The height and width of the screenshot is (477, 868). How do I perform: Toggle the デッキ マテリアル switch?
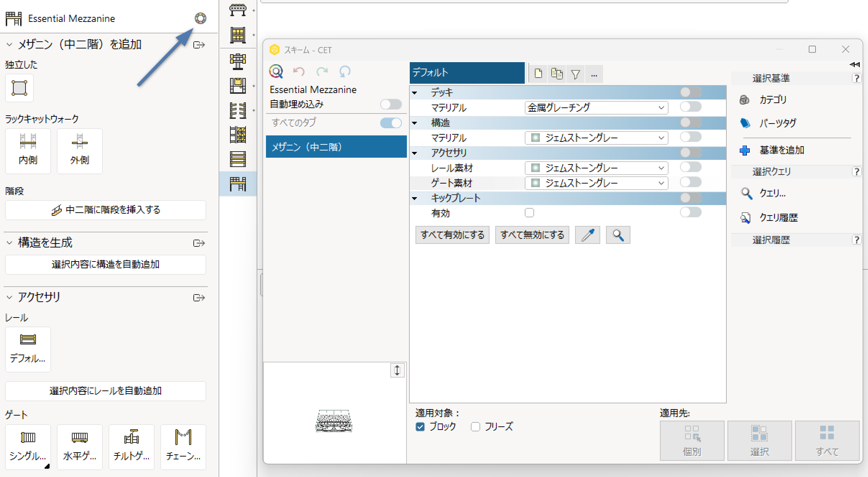(690, 107)
